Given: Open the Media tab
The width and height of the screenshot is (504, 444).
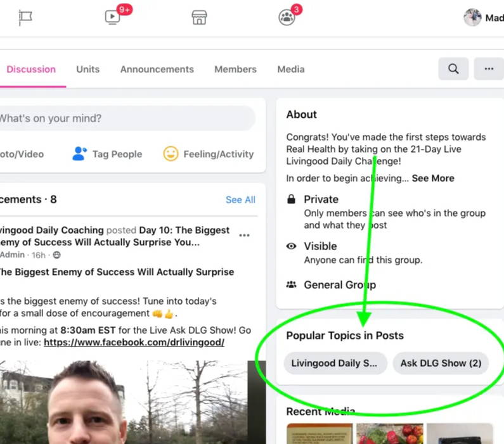Looking at the screenshot, I should click(291, 69).
